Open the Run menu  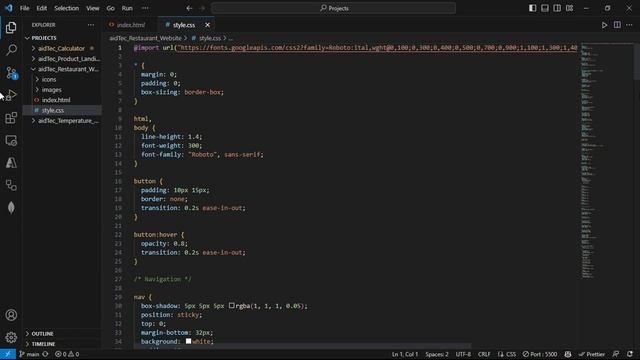[x=127, y=8]
